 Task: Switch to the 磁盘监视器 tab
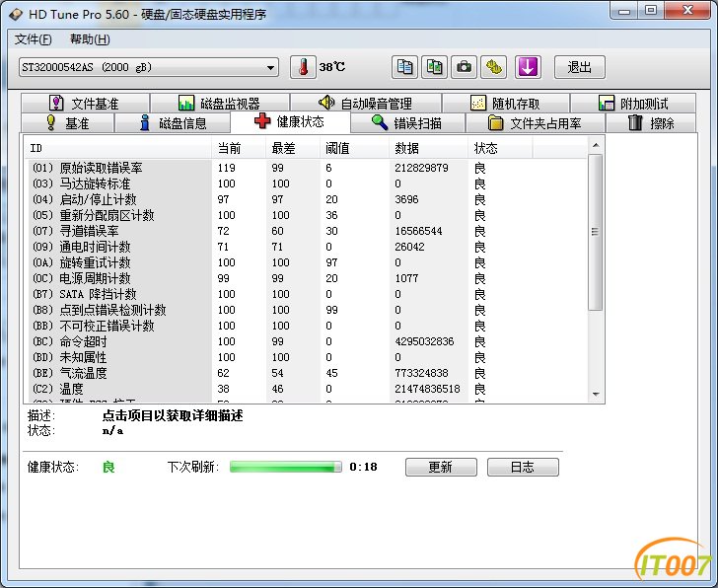[220, 104]
